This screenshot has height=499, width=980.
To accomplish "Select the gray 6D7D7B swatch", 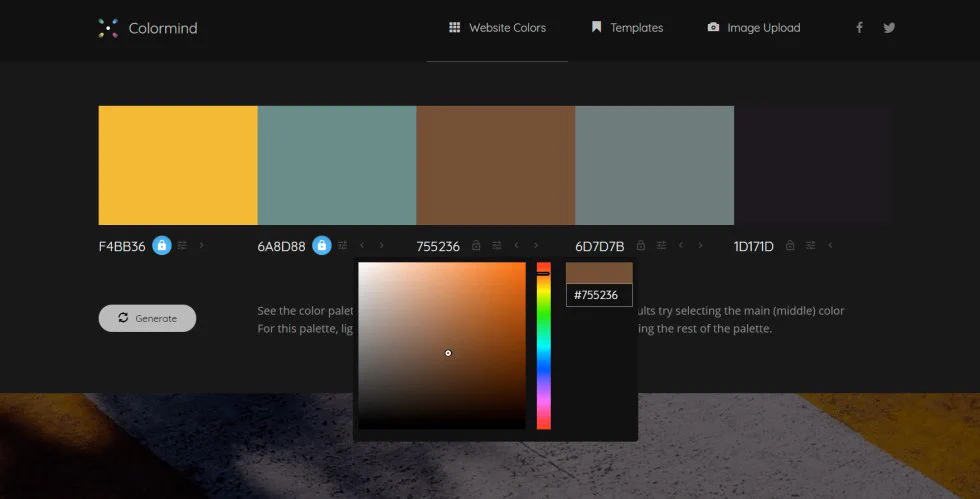I will pyautogui.click(x=654, y=165).
